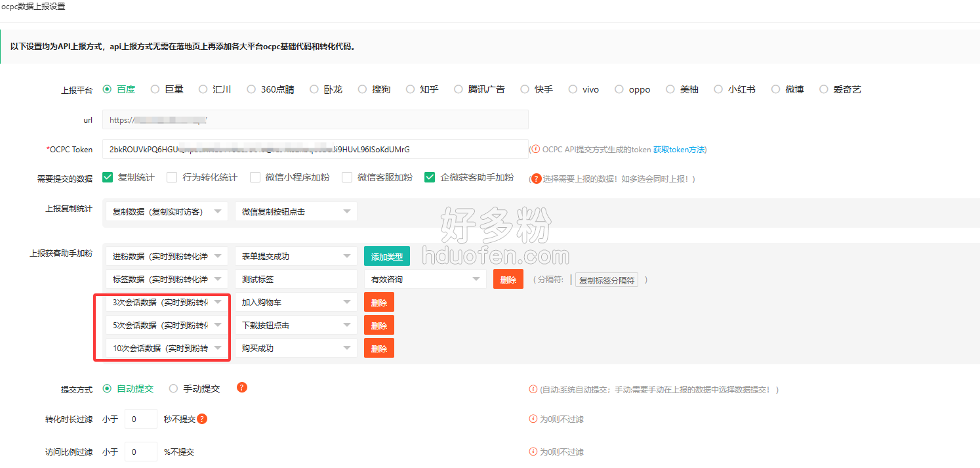
Task: Open the 微信复制按钮点击 dropdown
Action: point(296,211)
